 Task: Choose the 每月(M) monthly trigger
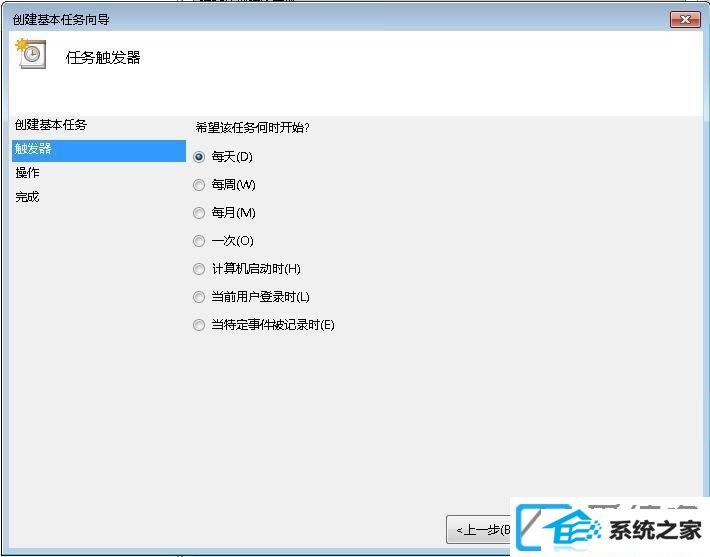coord(199,213)
